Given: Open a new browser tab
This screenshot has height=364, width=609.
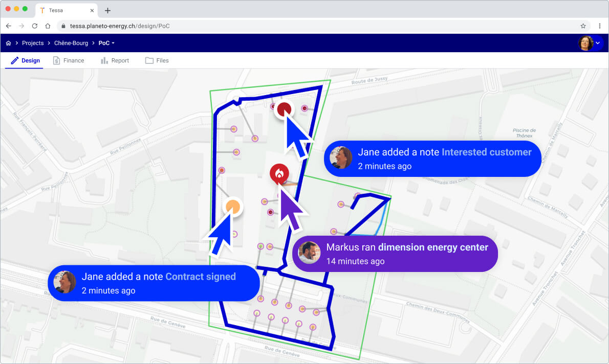Looking at the screenshot, I should point(107,10).
